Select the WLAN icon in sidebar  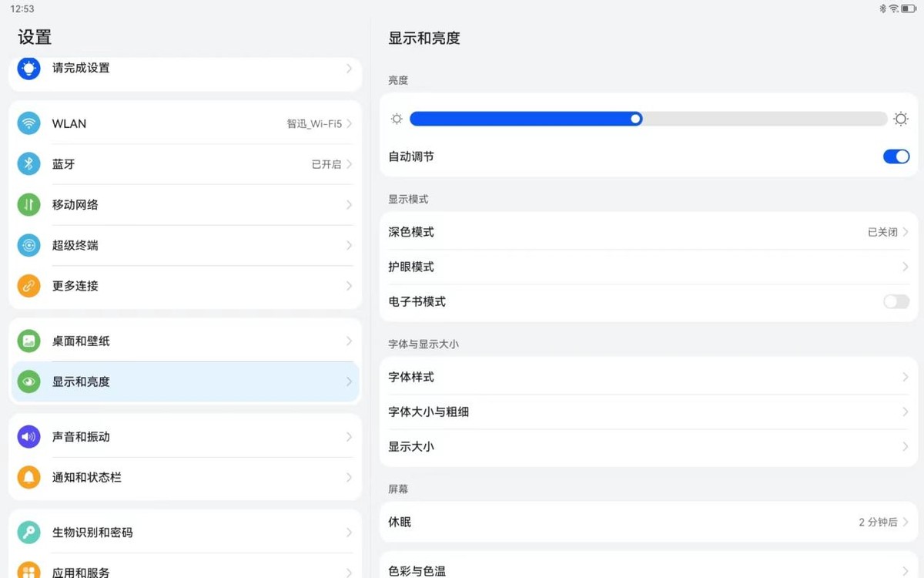click(x=28, y=123)
